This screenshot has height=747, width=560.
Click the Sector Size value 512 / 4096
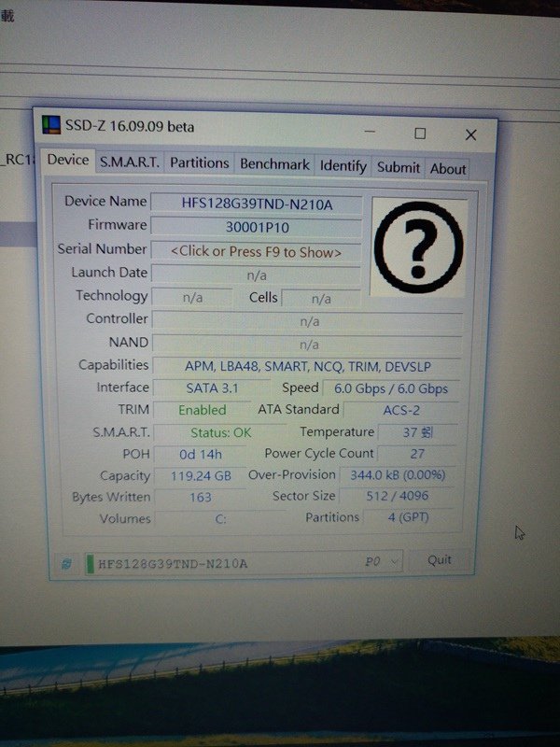(x=398, y=496)
